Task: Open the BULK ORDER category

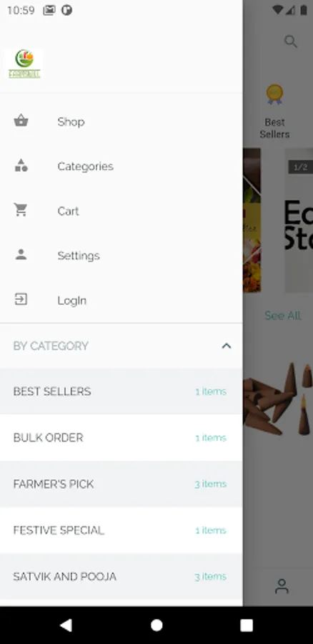Action: click(x=121, y=437)
